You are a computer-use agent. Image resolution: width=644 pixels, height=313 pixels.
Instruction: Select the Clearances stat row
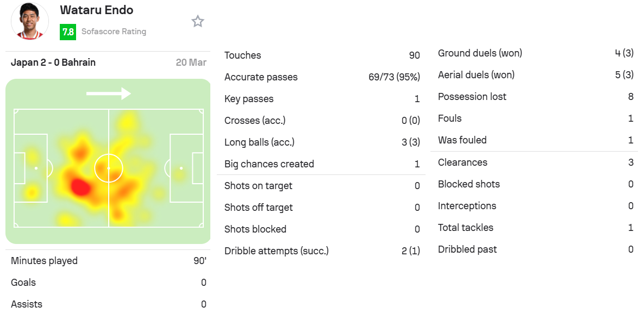click(535, 162)
